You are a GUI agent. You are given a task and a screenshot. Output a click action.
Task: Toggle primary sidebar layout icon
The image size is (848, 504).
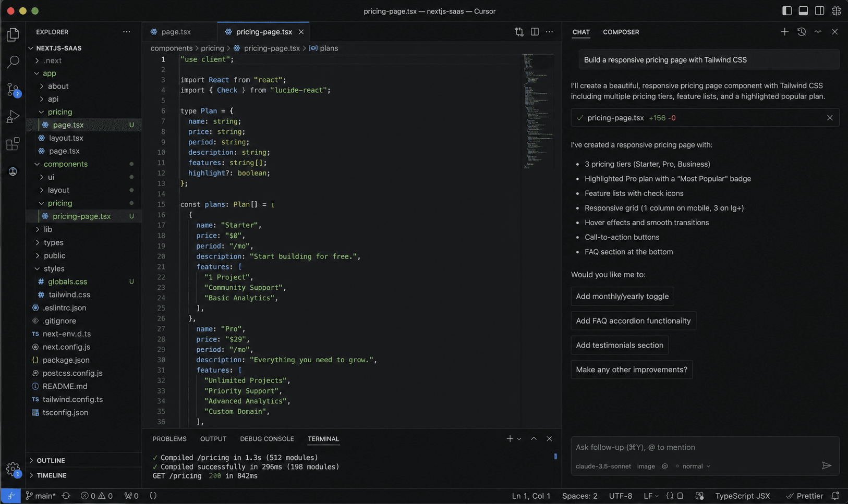[x=788, y=11]
